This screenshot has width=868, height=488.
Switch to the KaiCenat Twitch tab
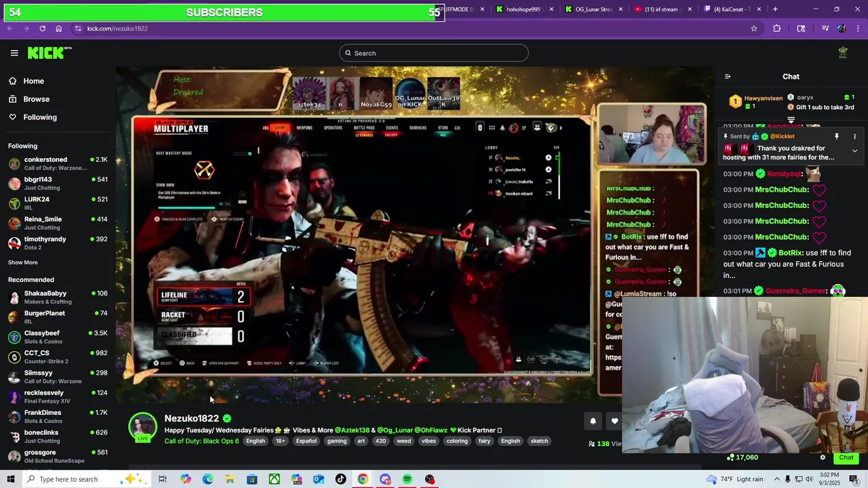[x=732, y=9]
